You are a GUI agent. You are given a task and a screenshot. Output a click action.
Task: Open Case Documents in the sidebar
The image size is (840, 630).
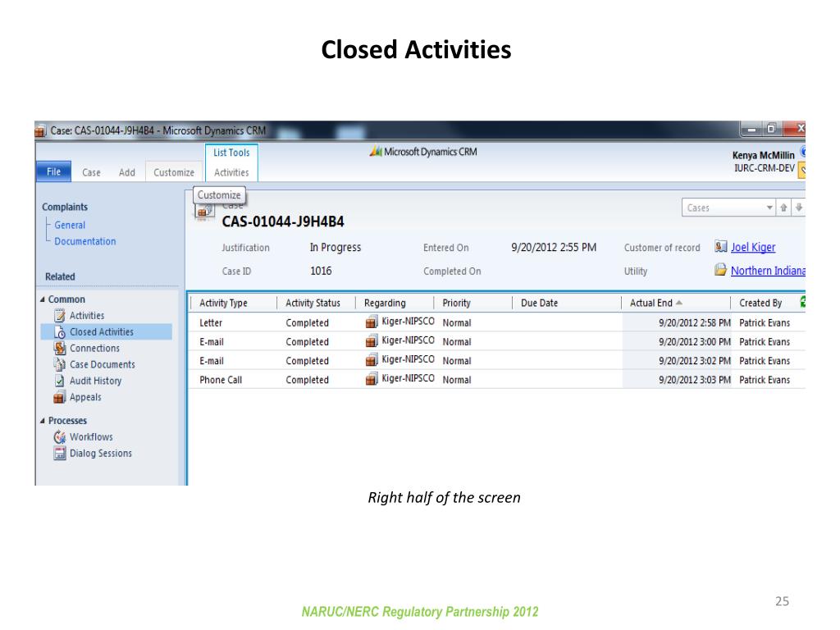coord(103,364)
